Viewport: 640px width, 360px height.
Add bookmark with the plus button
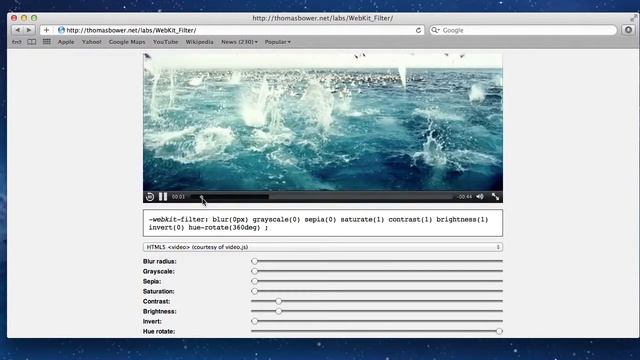click(46, 30)
